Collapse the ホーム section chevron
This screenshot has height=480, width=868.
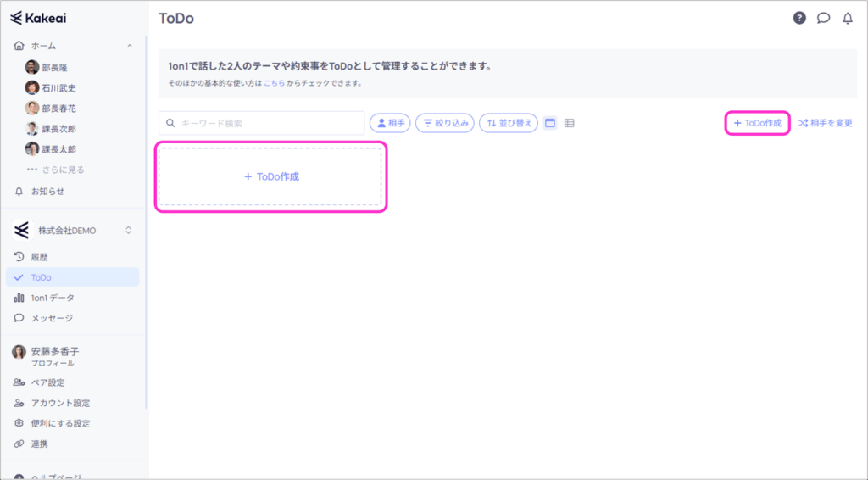coord(130,46)
